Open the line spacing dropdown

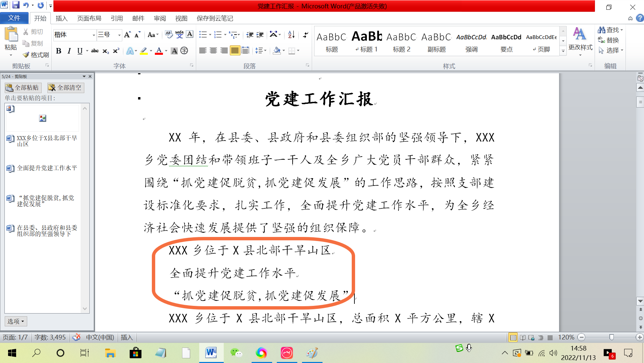click(x=260, y=51)
